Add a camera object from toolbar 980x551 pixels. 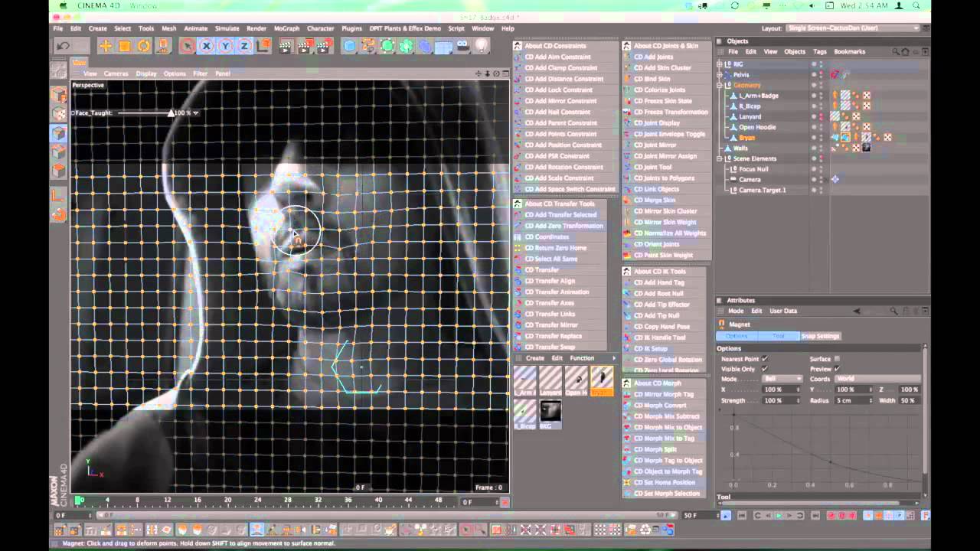(462, 47)
